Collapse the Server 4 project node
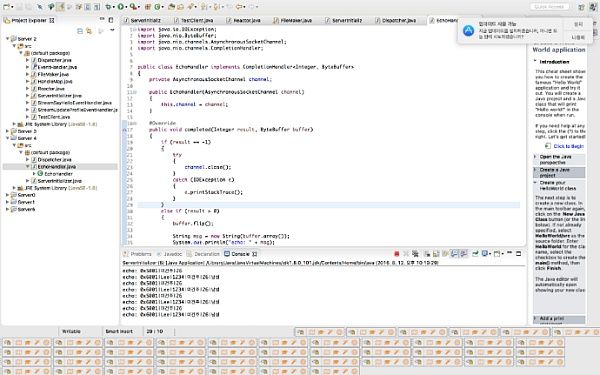The width and height of the screenshot is (600, 375). tap(7, 138)
